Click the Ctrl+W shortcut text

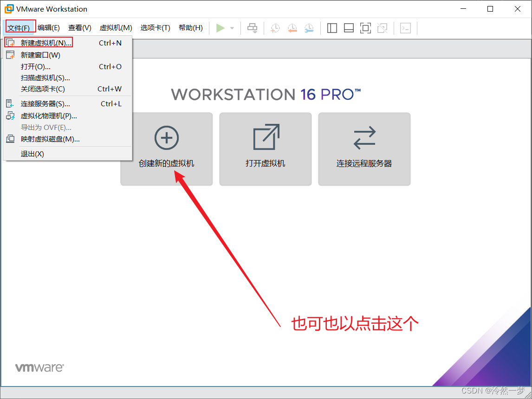click(x=110, y=89)
